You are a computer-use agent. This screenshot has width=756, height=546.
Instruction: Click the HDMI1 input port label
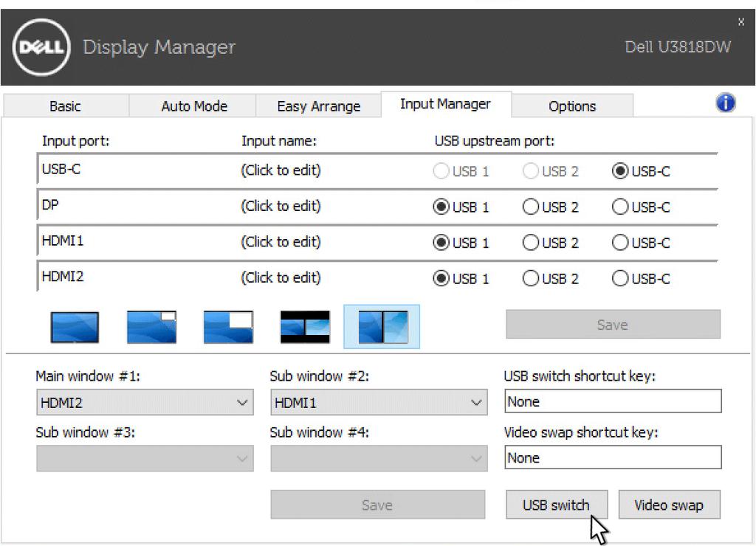pos(63,241)
